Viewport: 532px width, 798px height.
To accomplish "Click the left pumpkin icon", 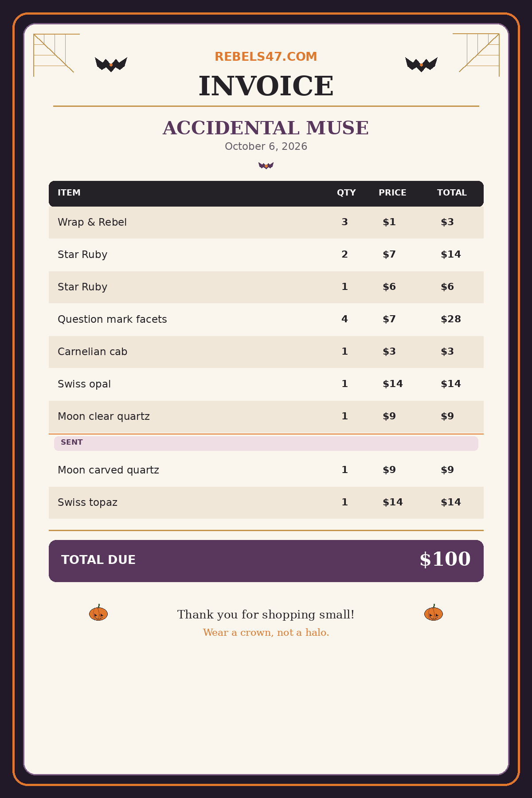I will tap(98, 613).
